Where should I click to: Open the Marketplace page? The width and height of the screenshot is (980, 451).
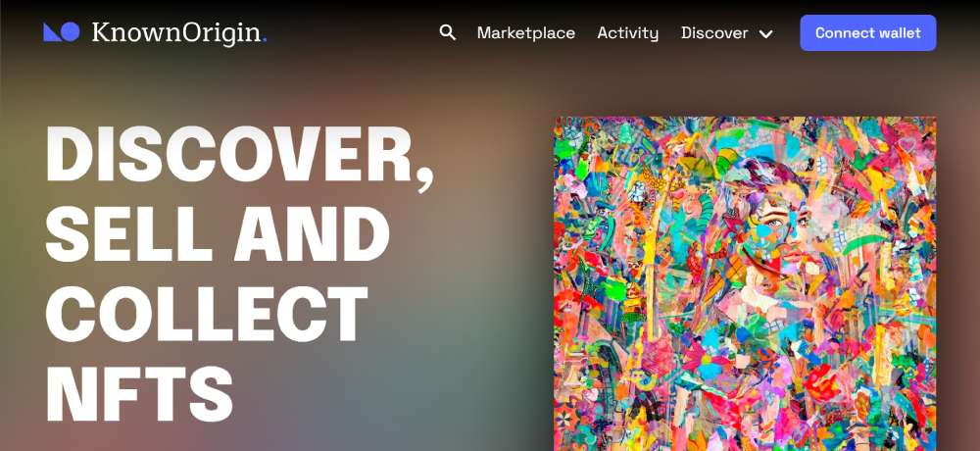coord(525,33)
